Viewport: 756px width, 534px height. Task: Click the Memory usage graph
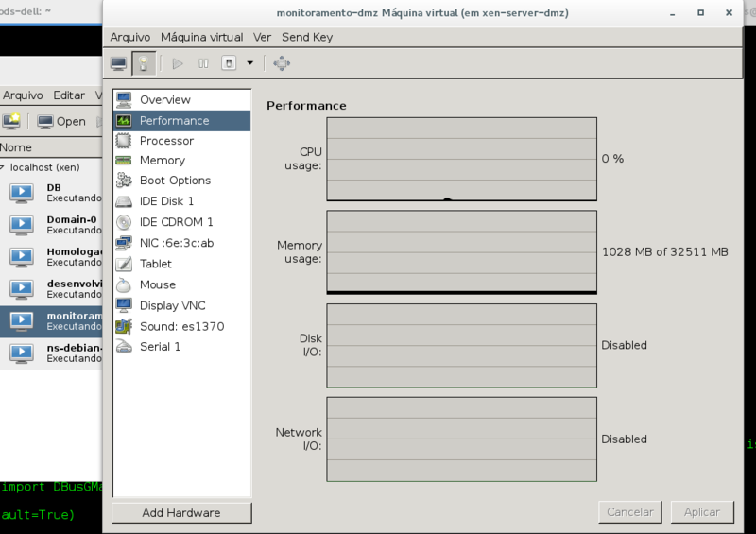(461, 251)
